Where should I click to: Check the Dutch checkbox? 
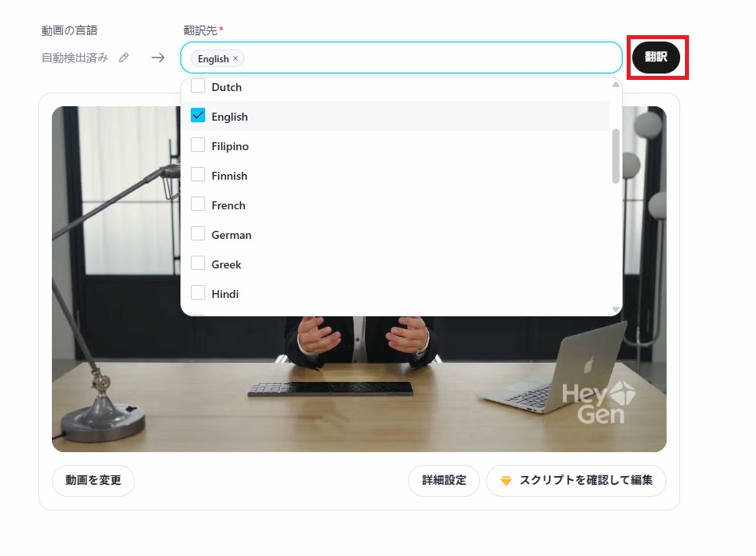click(198, 86)
